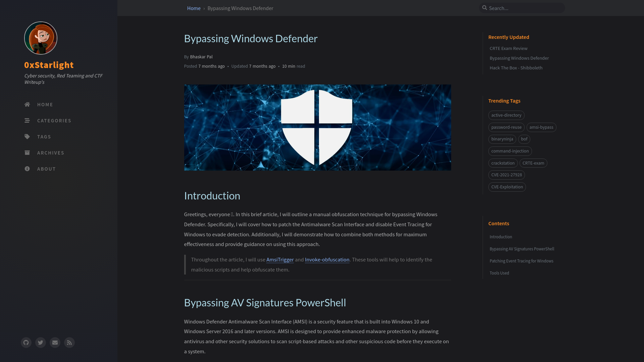The height and width of the screenshot is (362, 644).
Task: Expand Patching Event Tracing for Windows section
Action: point(521,260)
